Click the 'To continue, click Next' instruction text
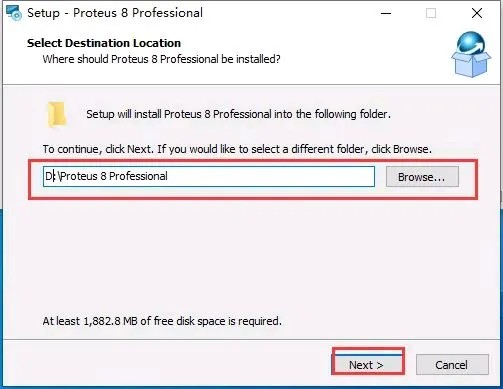 click(x=237, y=149)
